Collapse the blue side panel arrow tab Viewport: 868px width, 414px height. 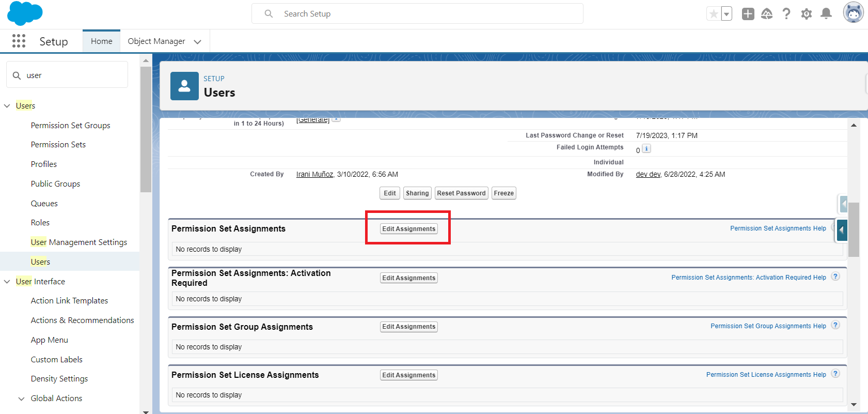click(x=842, y=231)
